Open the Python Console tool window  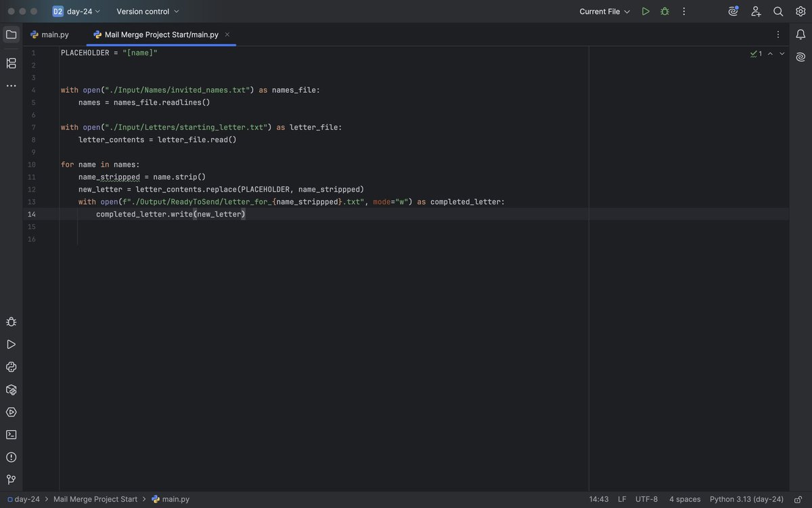[11, 366]
